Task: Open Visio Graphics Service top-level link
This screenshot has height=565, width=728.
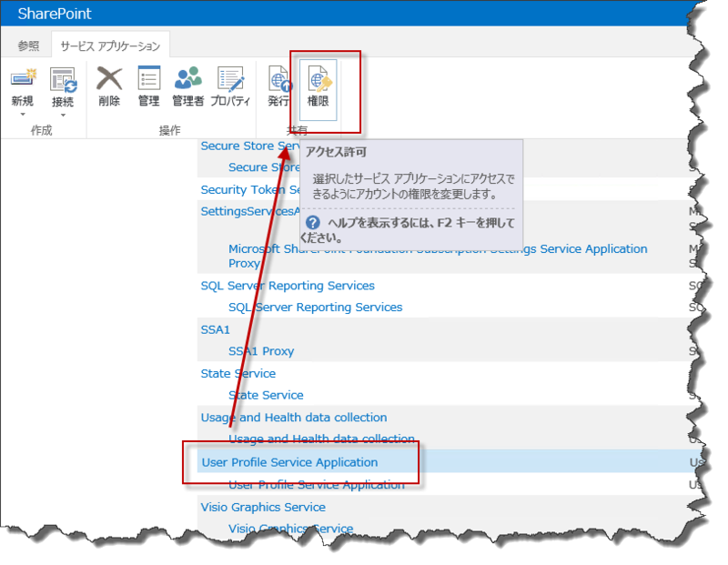Action: point(263,507)
